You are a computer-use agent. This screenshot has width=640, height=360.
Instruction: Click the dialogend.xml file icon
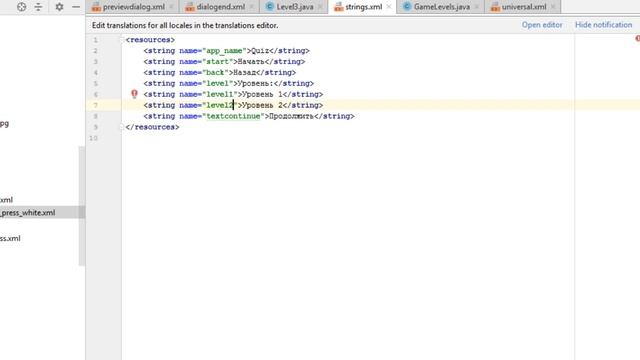pos(190,7)
